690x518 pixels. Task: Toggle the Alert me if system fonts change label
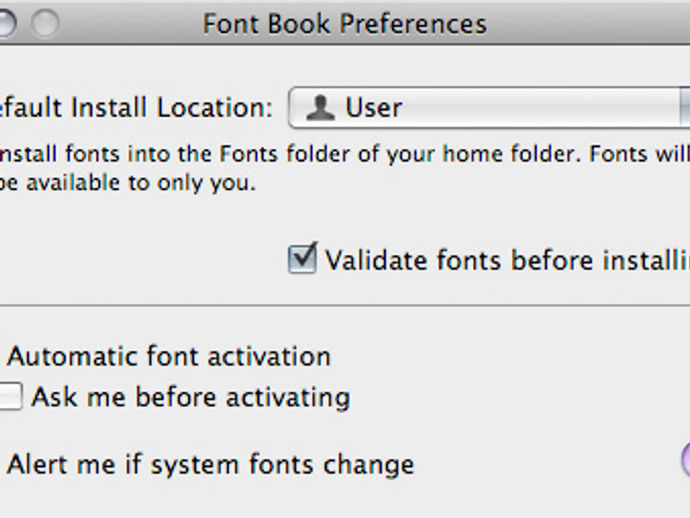pyautogui.click(x=211, y=465)
